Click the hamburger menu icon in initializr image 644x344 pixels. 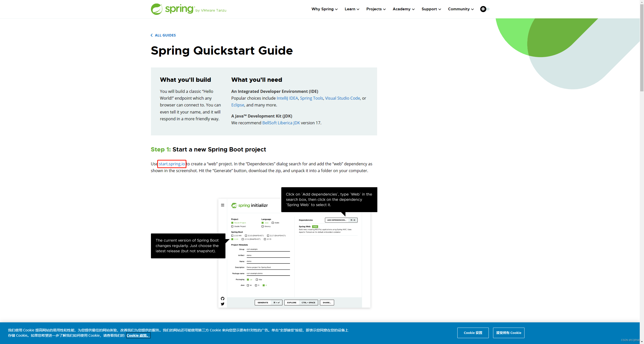[x=223, y=205]
